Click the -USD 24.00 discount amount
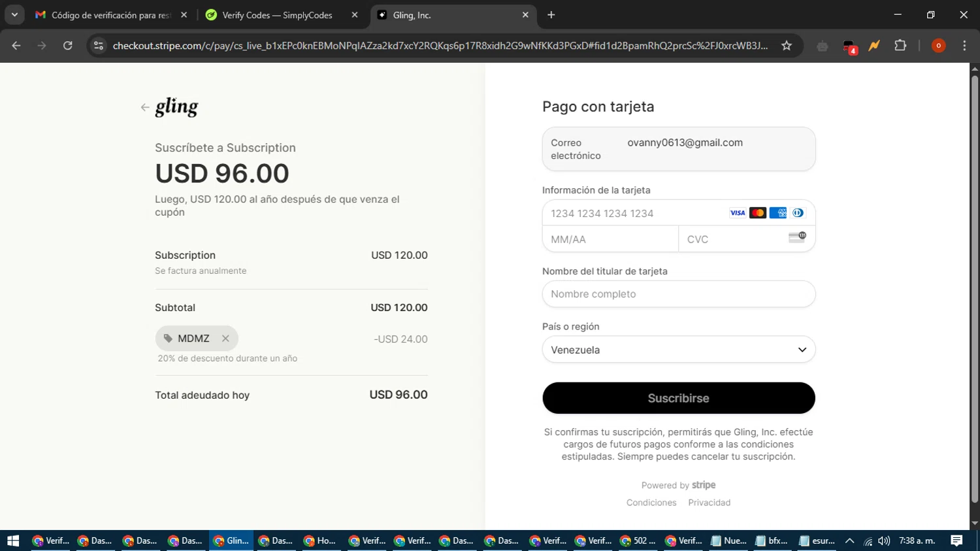Screen dimensions: 980x551 pyautogui.click(x=400, y=339)
